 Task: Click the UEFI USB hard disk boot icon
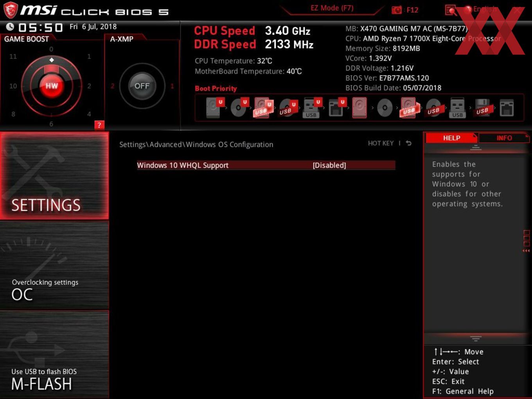264,108
